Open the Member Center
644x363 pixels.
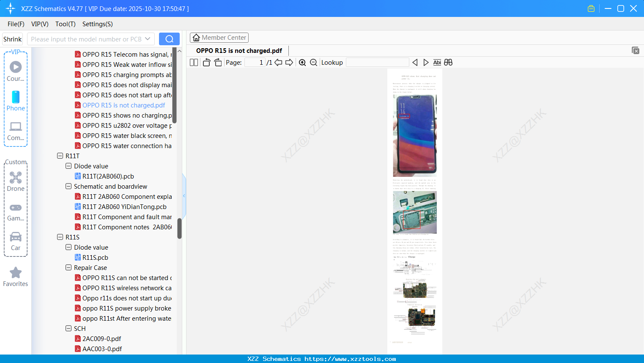tap(219, 38)
